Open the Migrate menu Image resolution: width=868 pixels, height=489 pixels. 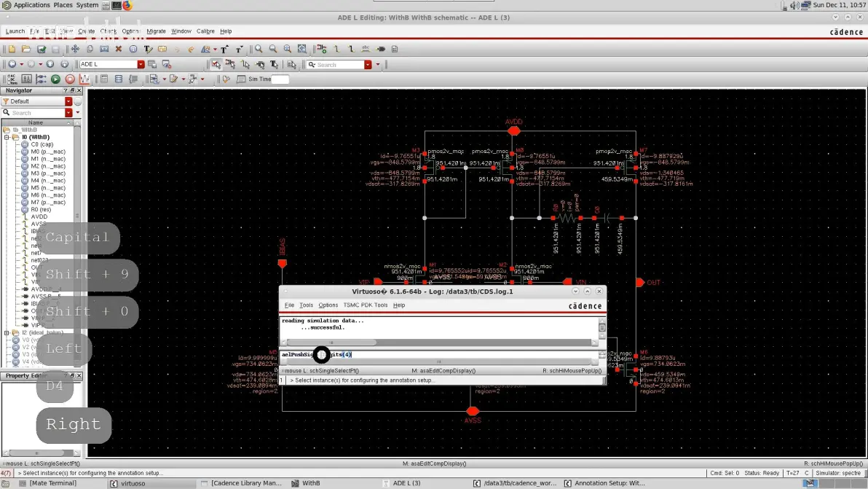pos(156,31)
